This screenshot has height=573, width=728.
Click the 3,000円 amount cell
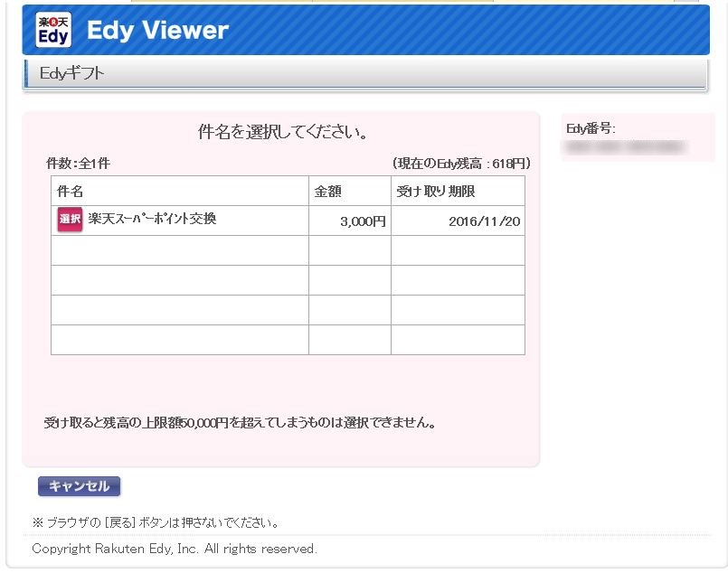(x=350, y=221)
